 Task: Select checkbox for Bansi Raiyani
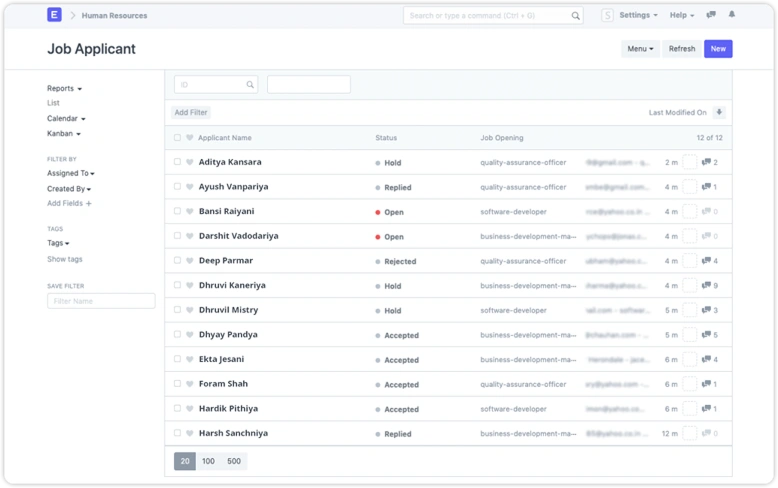point(177,211)
